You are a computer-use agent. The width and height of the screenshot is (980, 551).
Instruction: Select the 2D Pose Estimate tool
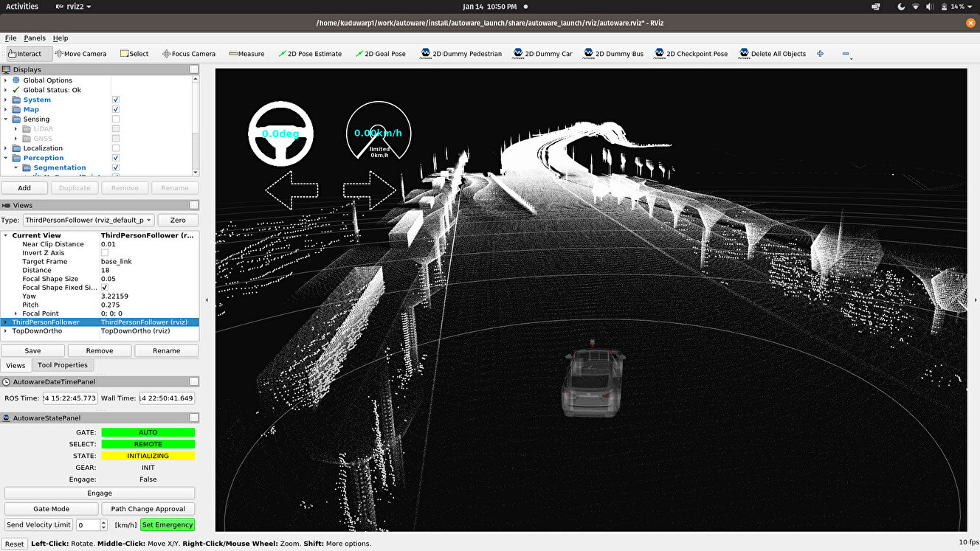[310, 54]
